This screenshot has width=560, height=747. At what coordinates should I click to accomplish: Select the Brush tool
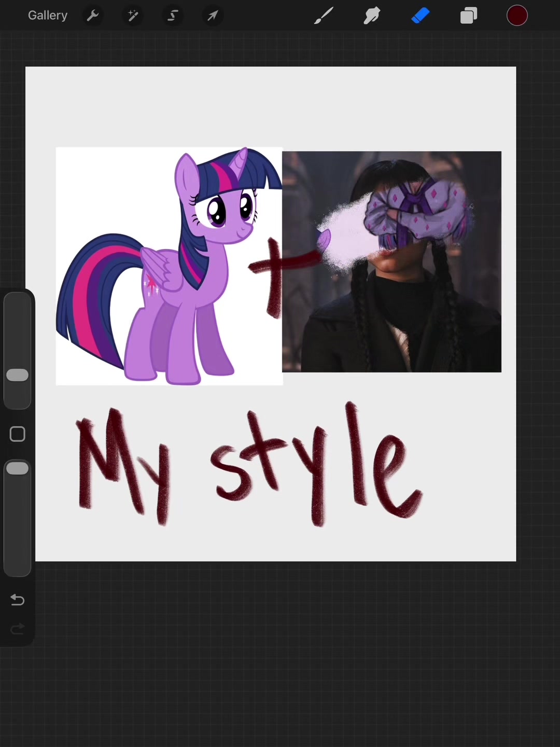pos(324,16)
